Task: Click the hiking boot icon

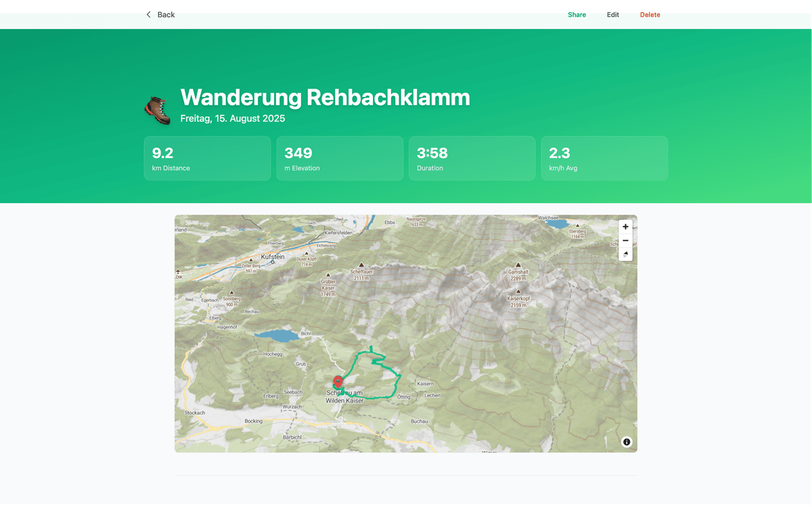Action: pyautogui.click(x=158, y=110)
